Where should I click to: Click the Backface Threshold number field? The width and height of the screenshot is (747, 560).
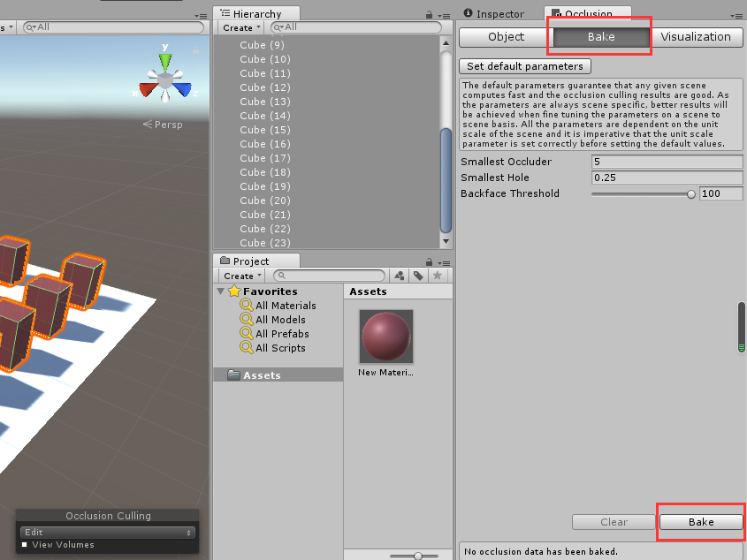(x=720, y=193)
